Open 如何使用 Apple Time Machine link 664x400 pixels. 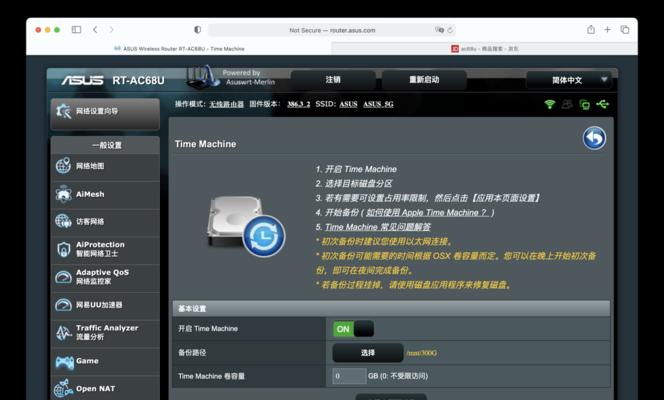click(x=426, y=212)
